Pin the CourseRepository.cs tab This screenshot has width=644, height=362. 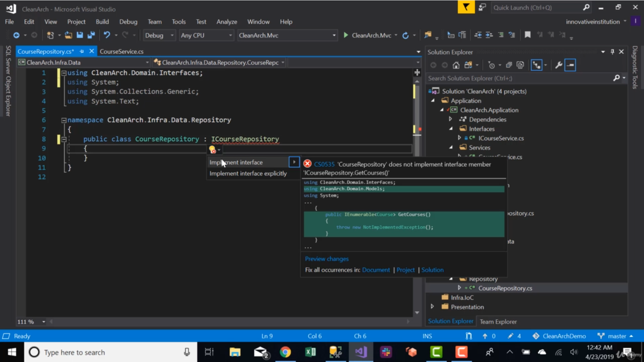82,51
